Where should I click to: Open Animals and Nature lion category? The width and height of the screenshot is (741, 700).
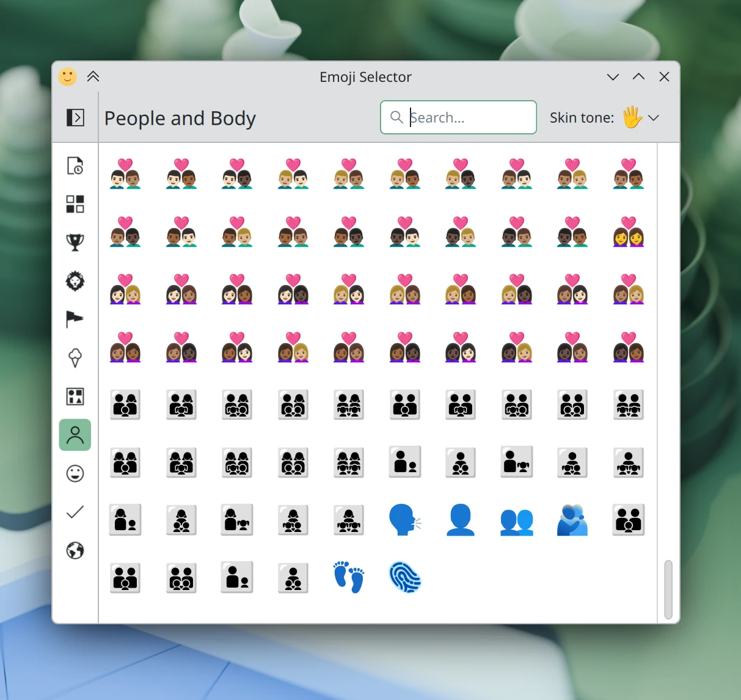75,281
